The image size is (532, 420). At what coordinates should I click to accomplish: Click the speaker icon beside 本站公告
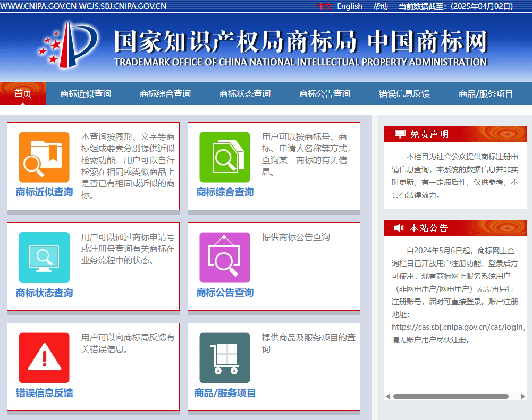pyautogui.click(x=399, y=228)
